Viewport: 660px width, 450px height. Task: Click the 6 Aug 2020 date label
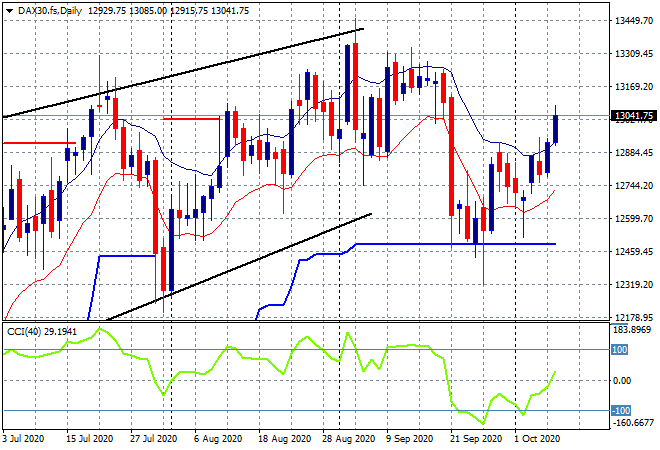click(218, 439)
